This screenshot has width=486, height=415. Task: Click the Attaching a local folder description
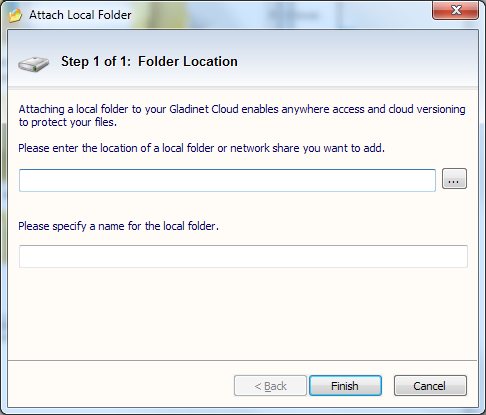pyautogui.click(x=242, y=116)
